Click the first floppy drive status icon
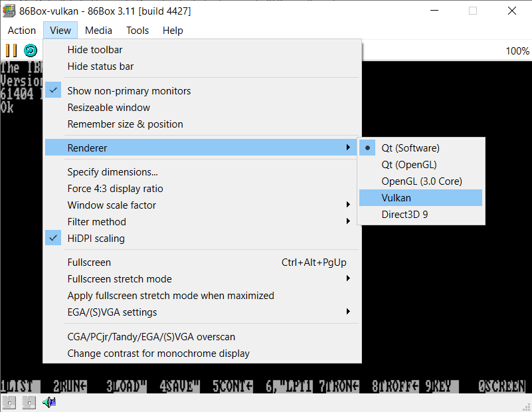The width and height of the screenshot is (532, 412). 9,401
